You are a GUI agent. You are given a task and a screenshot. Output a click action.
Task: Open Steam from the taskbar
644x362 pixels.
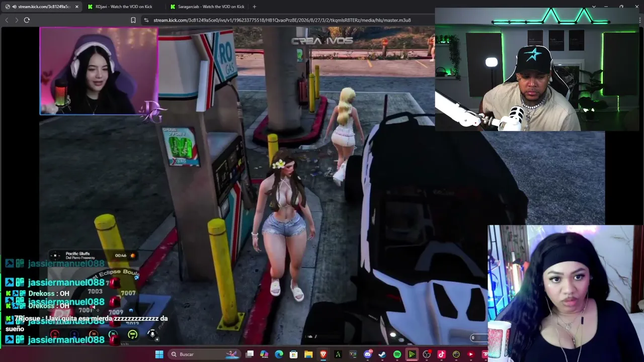[382, 354]
